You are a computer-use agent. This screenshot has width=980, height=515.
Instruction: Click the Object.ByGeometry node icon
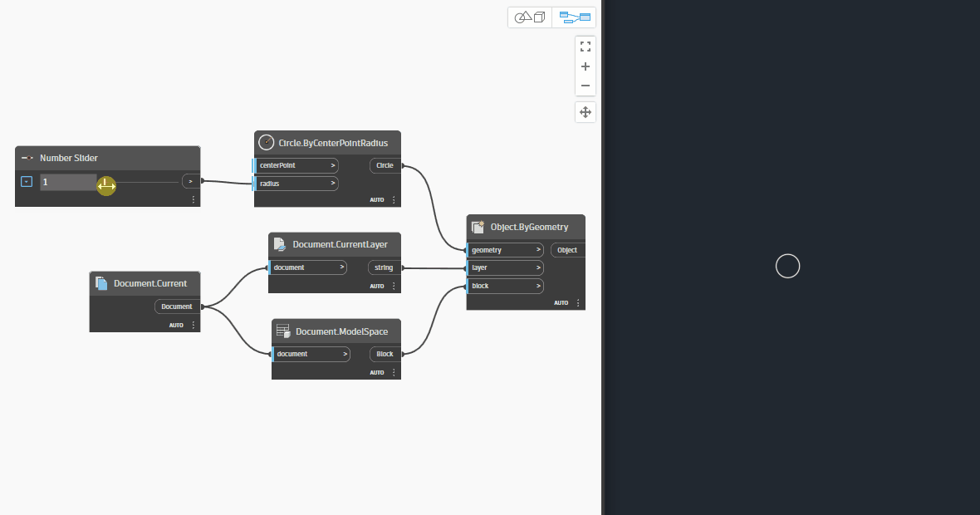[x=477, y=227]
